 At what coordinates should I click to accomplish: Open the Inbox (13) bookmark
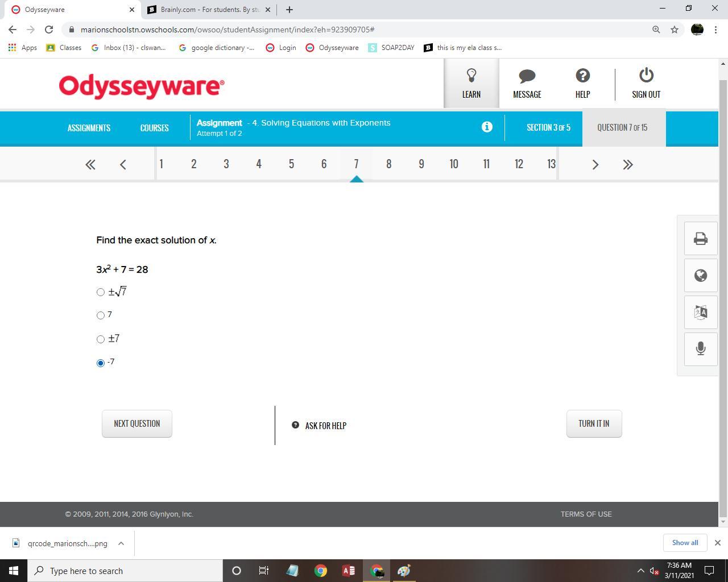pos(129,48)
